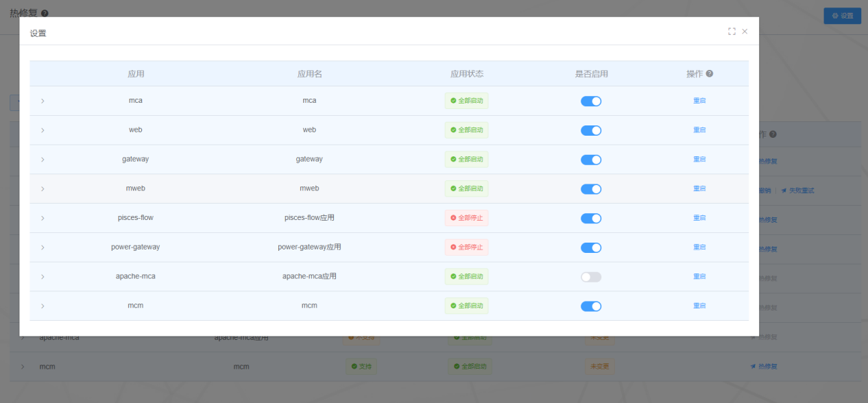
Task: Click the power-gateway应用 name cell
Action: tap(309, 247)
